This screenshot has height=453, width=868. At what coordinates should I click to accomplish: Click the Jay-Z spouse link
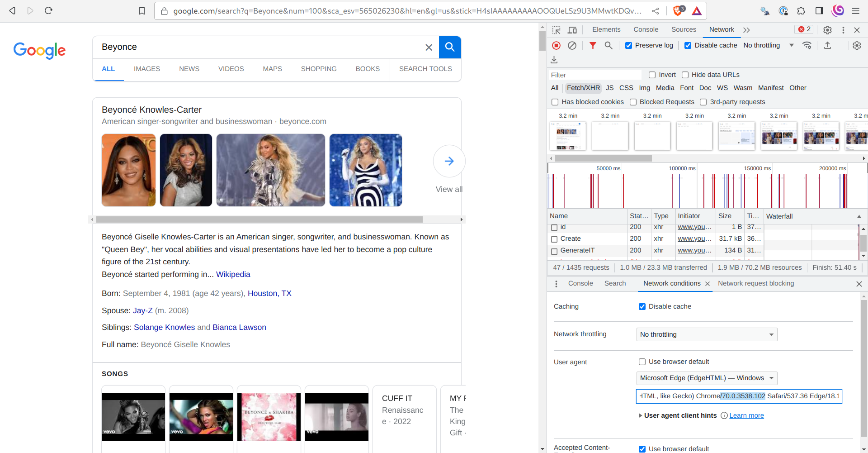click(x=142, y=310)
